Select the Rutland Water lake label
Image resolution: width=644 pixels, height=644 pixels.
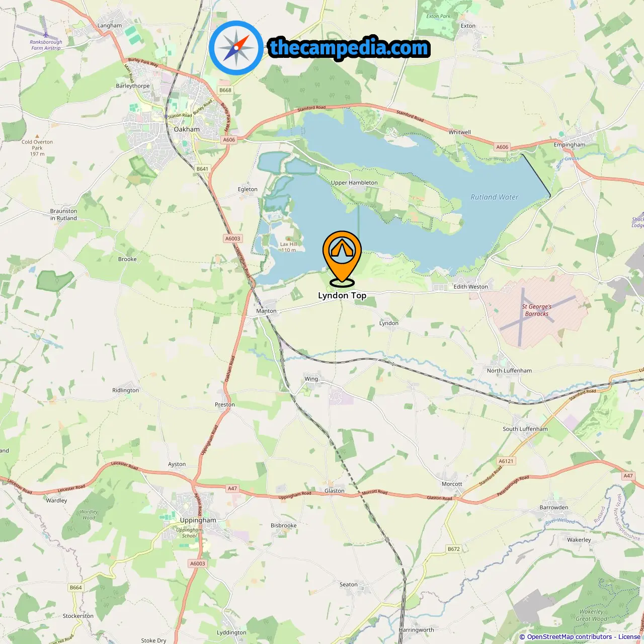tap(495, 197)
